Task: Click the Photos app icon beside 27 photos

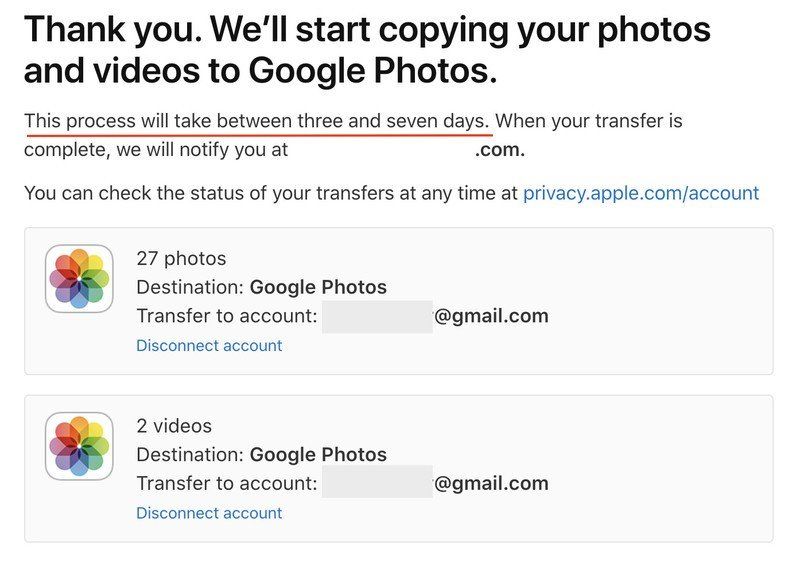Action: [79, 279]
